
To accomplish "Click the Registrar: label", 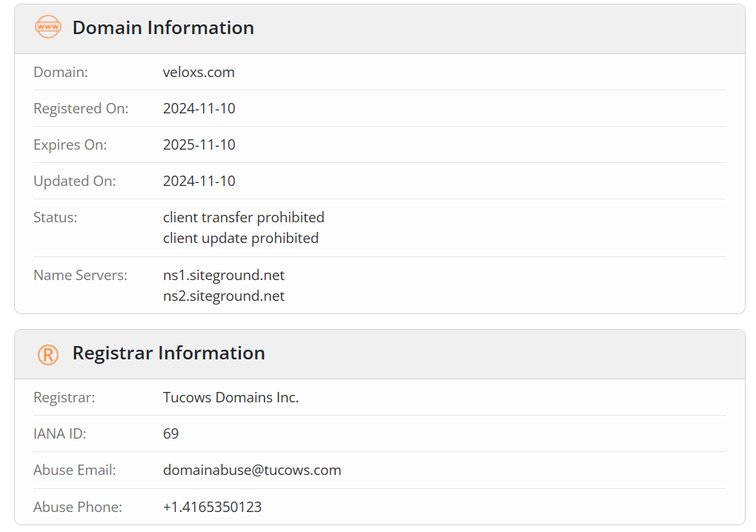I will click(64, 398).
